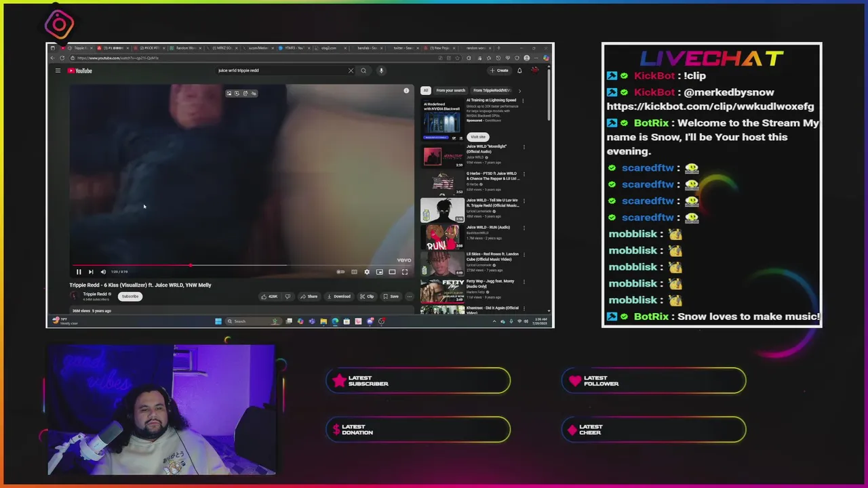868x488 pixels.
Task: Open options menu for sponsored ad
Action: pos(524,100)
